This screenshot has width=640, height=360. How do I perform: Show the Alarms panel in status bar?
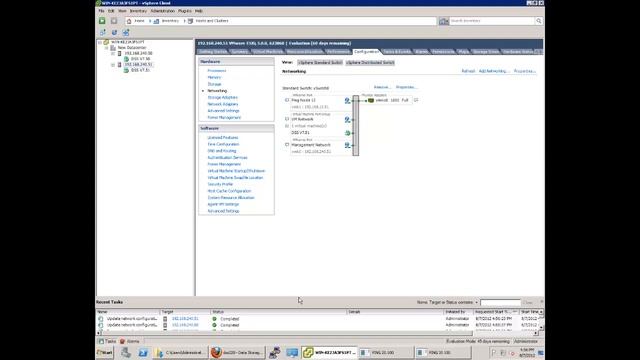click(130, 342)
